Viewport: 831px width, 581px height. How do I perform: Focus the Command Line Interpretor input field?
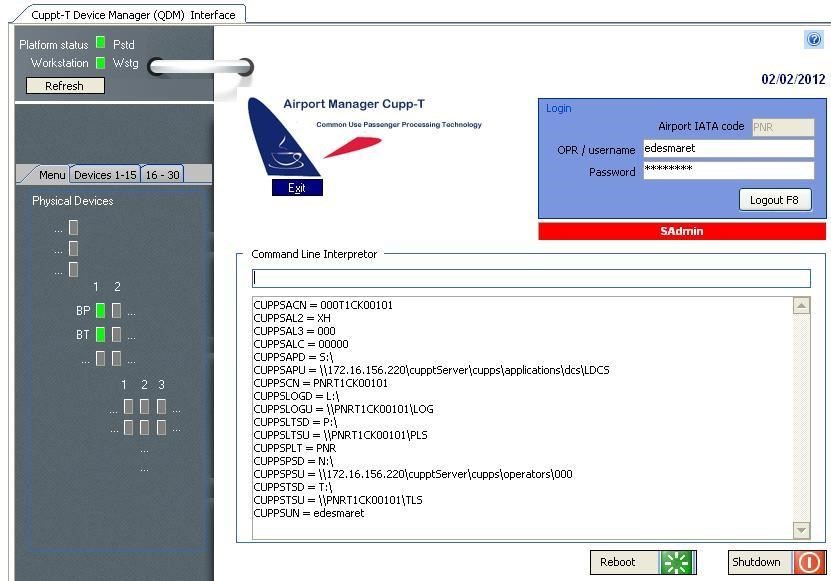pos(531,278)
